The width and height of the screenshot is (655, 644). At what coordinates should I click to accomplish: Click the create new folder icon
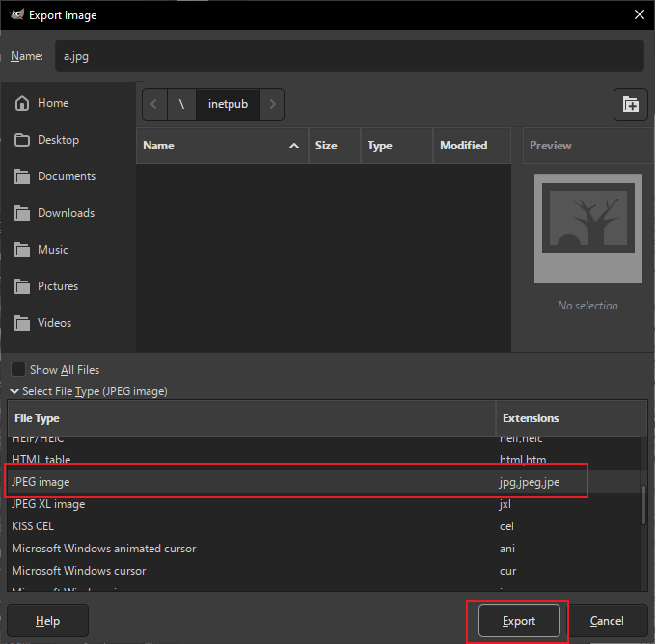click(x=630, y=105)
